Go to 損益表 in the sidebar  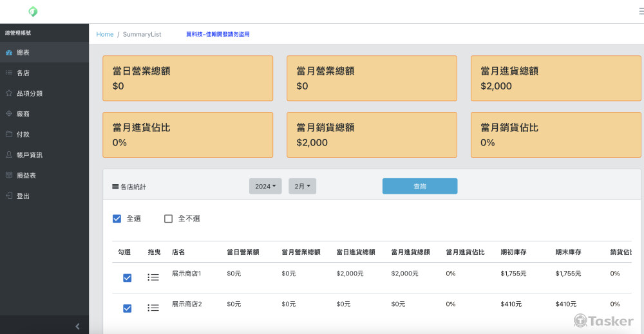[26, 175]
